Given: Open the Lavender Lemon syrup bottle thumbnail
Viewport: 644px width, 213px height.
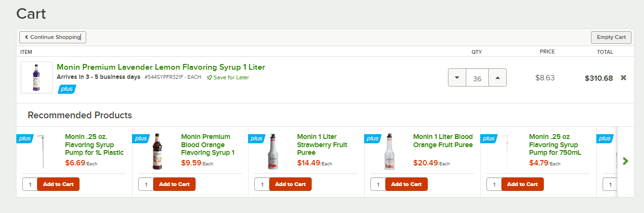Looking at the screenshot, I should (37, 77).
